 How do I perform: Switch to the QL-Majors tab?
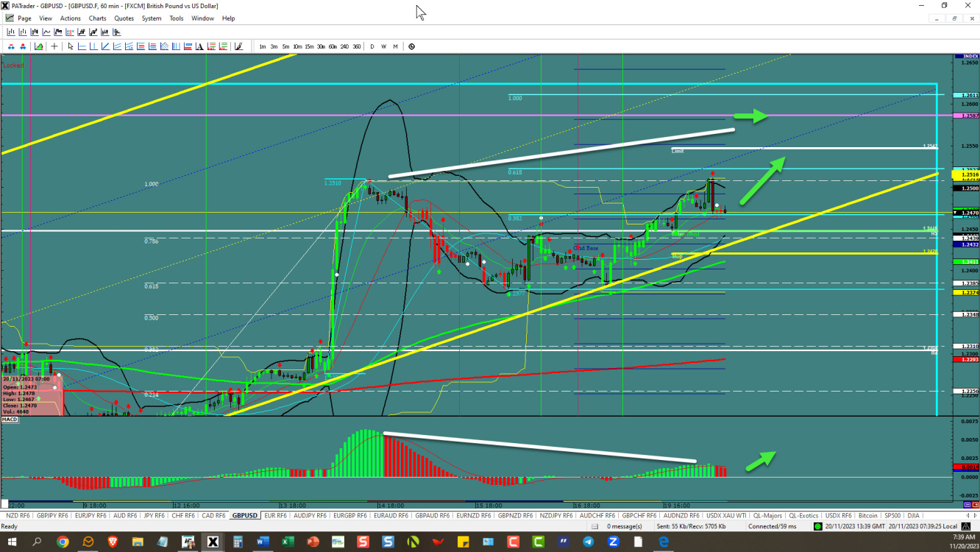[767, 515]
